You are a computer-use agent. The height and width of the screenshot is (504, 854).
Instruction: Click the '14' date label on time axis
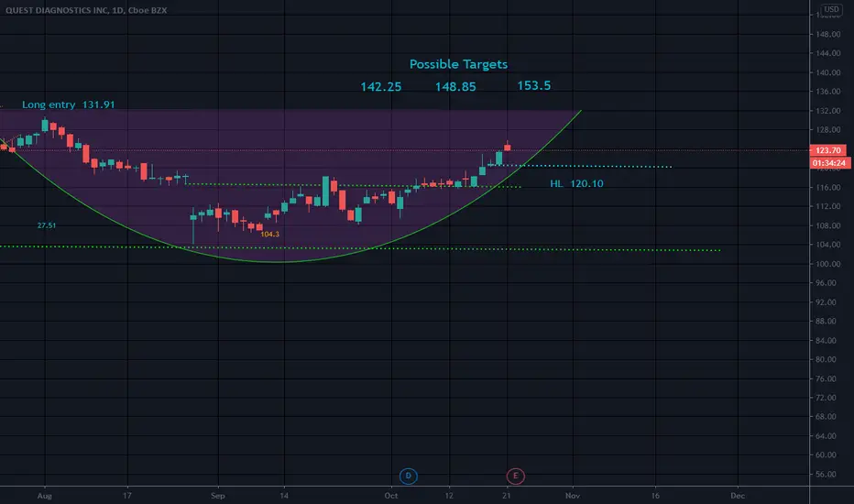pyautogui.click(x=284, y=496)
